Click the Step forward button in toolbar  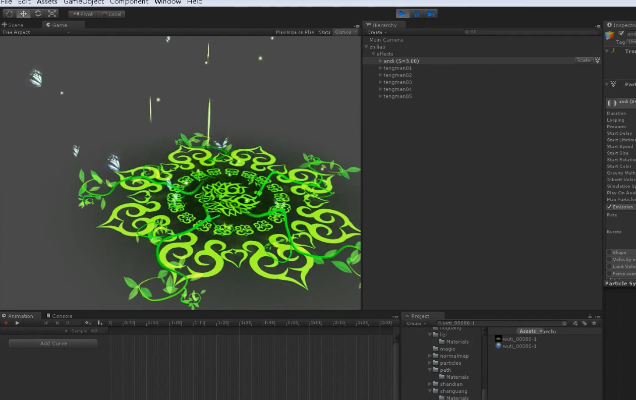pyautogui.click(x=431, y=14)
